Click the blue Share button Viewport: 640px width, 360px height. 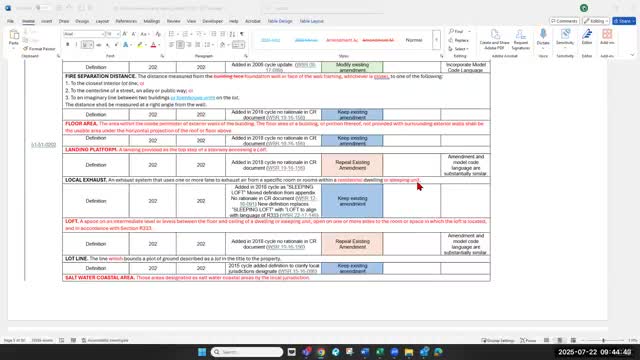[624, 21]
